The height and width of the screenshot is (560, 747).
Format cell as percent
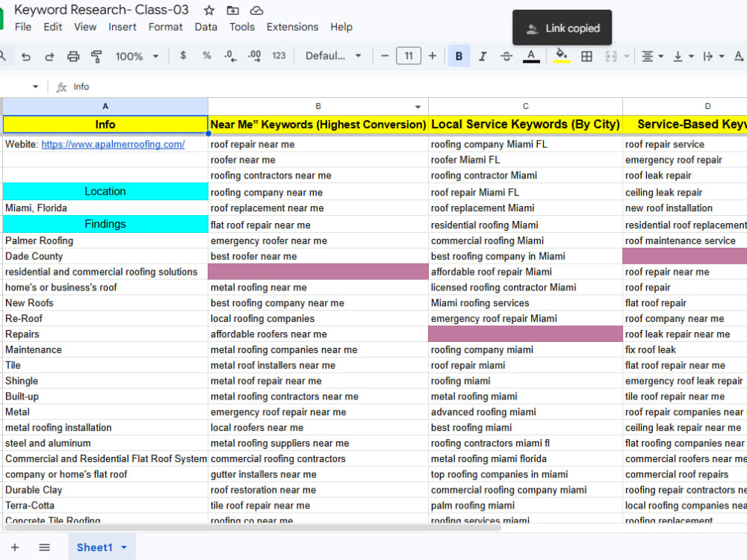point(207,56)
